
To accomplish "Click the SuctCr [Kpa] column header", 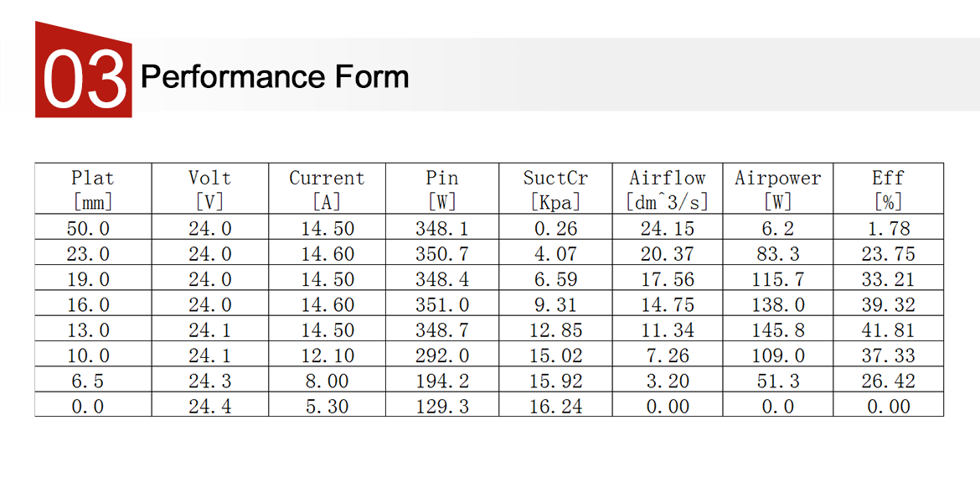I will point(555,189).
